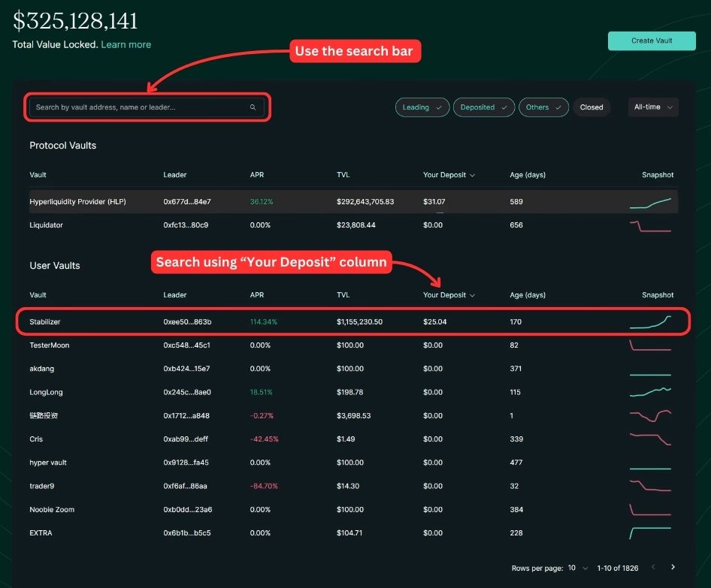
Task: Toggle the Closed filter
Action: point(591,107)
